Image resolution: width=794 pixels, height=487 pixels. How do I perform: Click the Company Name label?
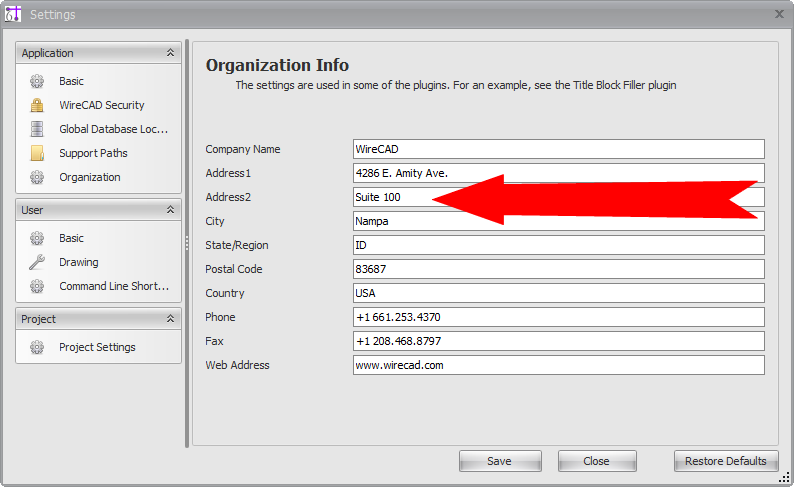(243, 149)
